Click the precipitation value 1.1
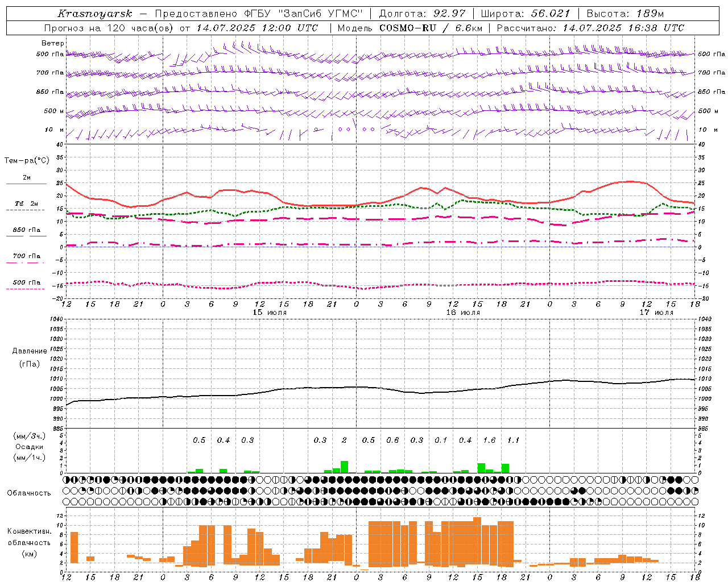Viewport: 728px width, 582px height. 513,440
